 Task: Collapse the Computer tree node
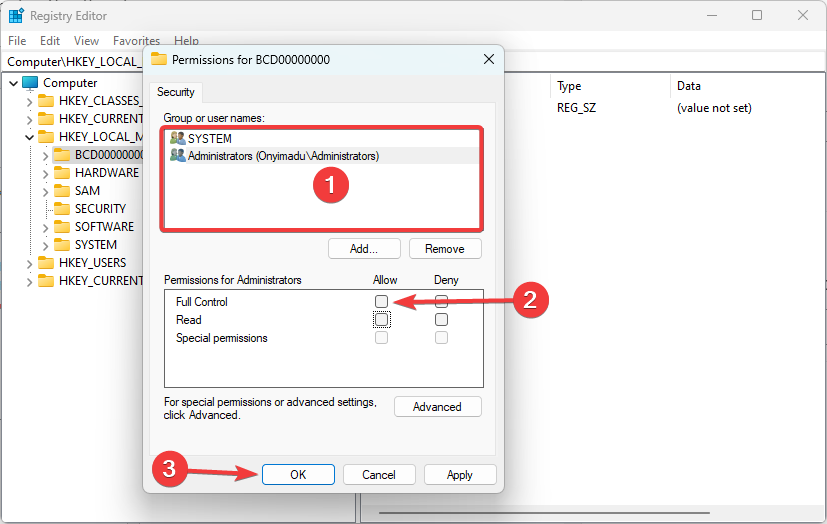[14, 83]
